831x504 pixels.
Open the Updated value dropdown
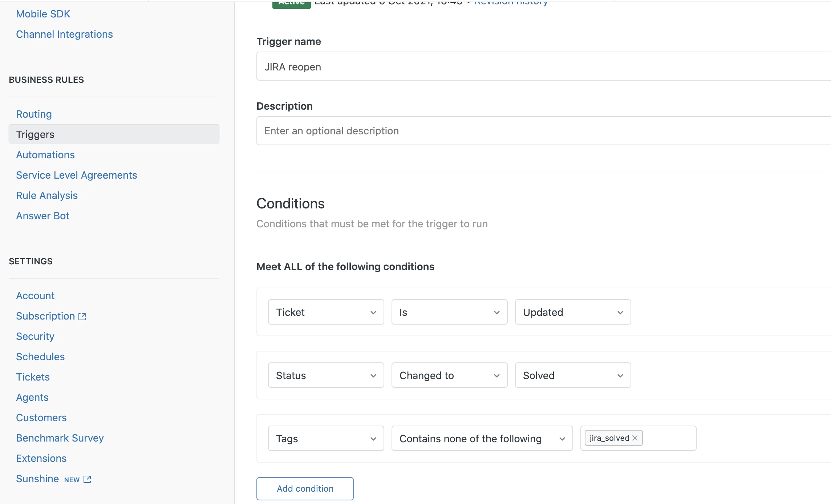pos(573,312)
